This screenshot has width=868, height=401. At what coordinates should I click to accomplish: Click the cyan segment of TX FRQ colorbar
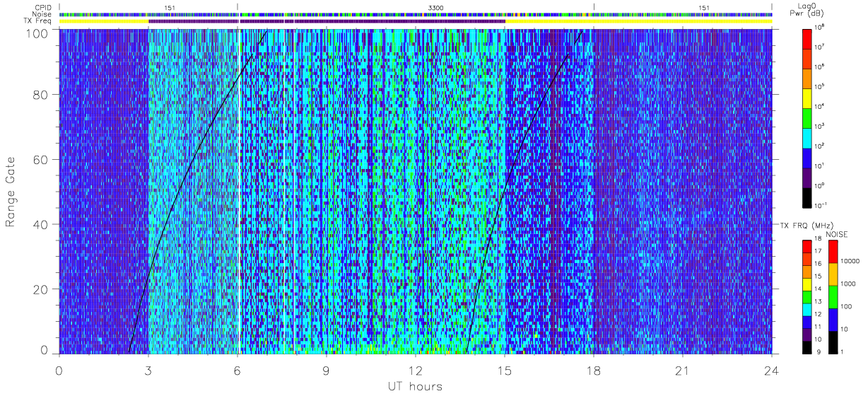807,310
